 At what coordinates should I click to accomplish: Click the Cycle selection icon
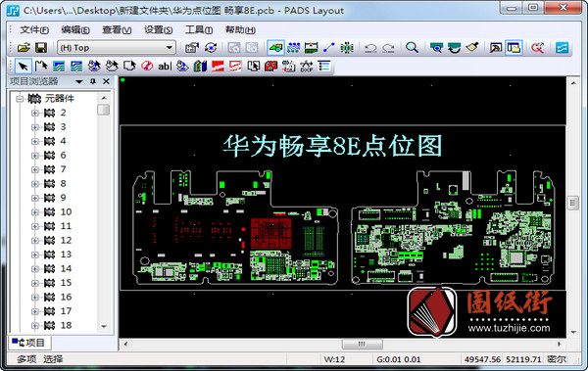[211, 48]
